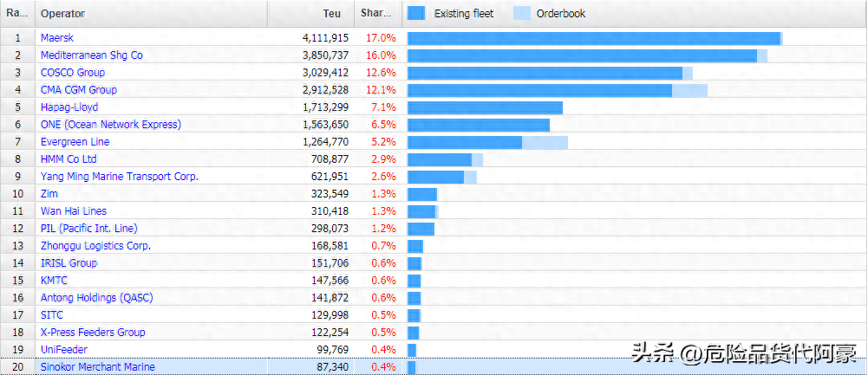868x375 pixels.
Task: Select Teu value 87,340
Action: (333, 366)
